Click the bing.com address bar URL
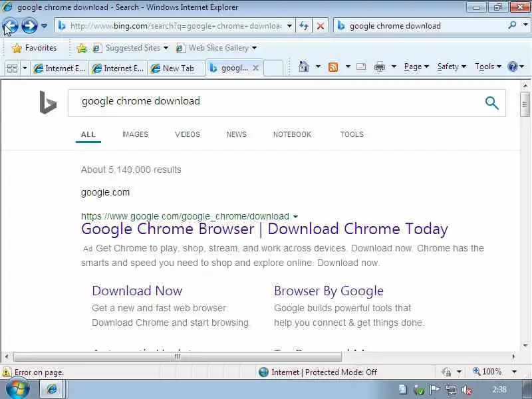This screenshot has width=532, height=399. pos(176,26)
